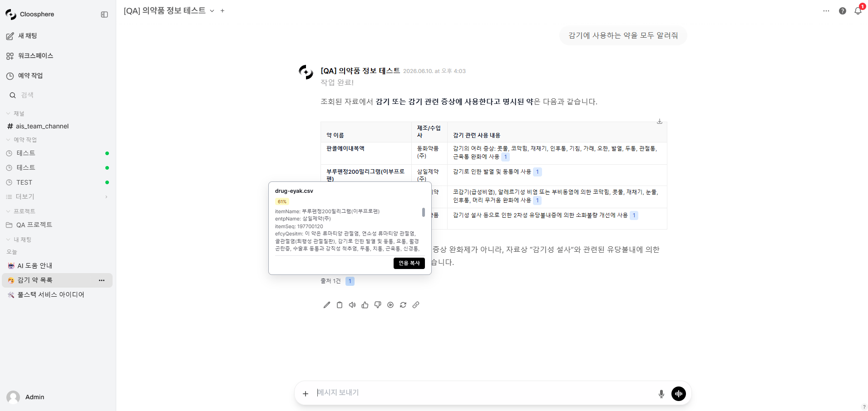The height and width of the screenshot is (411, 868).
Task: Click small question mark at bottom-right corner
Action: pos(864,407)
